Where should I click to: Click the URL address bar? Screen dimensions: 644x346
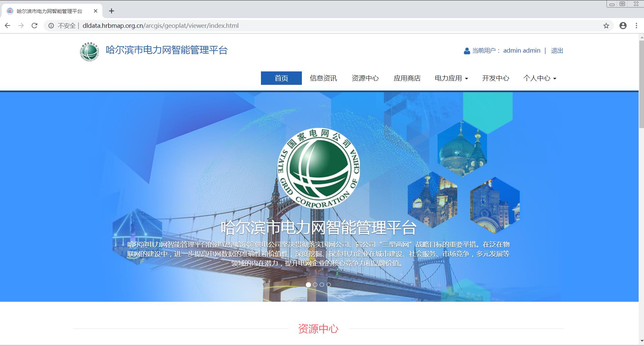tap(329, 26)
